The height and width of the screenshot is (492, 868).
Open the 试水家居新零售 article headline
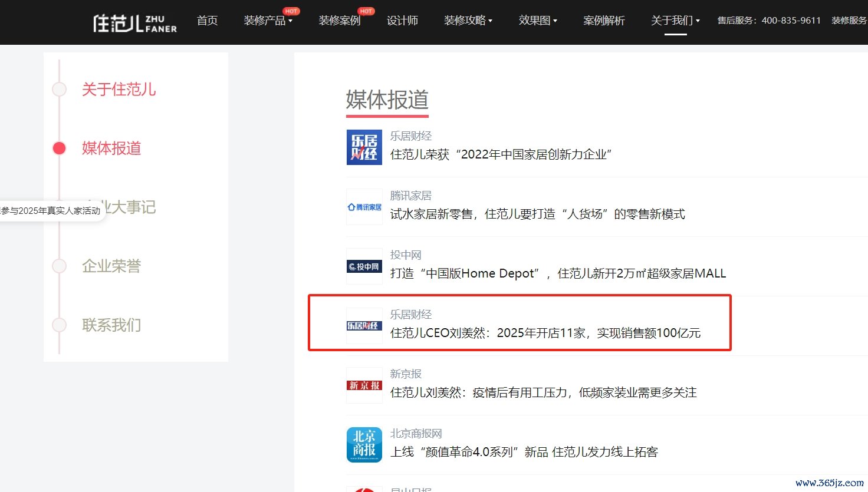(x=538, y=214)
